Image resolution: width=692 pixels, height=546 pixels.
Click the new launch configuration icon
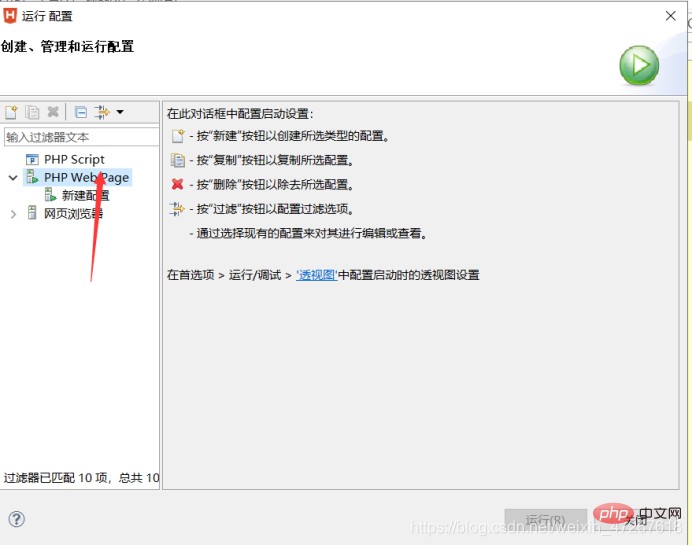tap(11, 112)
